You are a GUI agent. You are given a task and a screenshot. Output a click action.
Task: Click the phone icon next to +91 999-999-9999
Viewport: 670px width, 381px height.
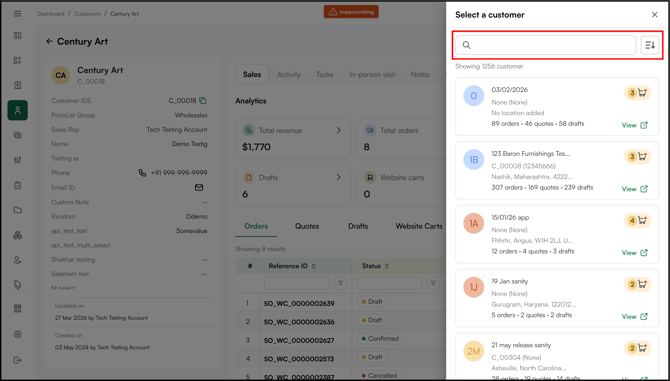pyautogui.click(x=142, y=173)
